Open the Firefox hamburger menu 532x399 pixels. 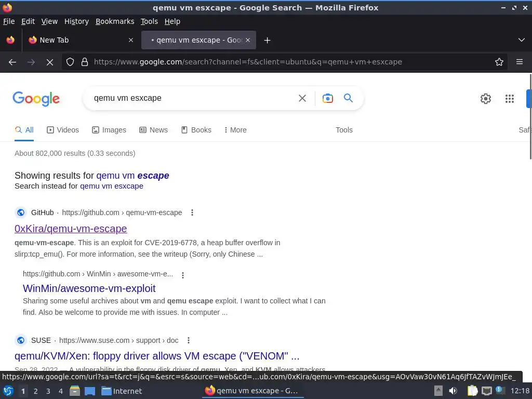520,62
